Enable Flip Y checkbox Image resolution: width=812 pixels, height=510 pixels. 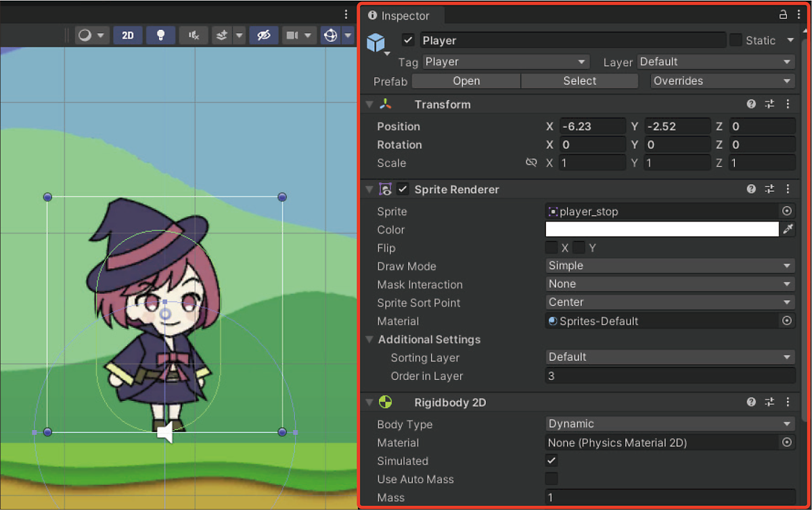point(579,248)
